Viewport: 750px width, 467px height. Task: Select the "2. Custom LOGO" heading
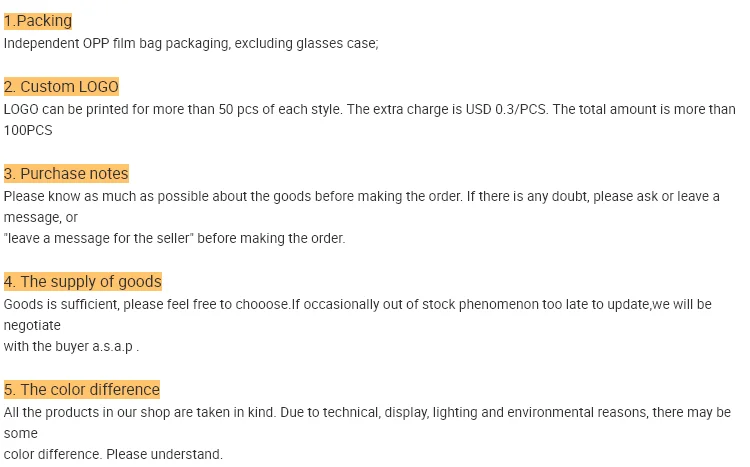(61, 87)
